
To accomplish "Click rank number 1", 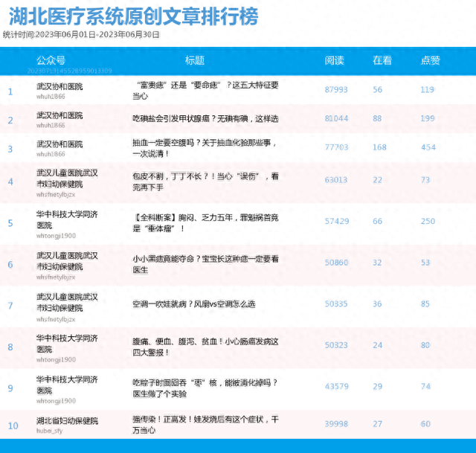I will point(10,91).
